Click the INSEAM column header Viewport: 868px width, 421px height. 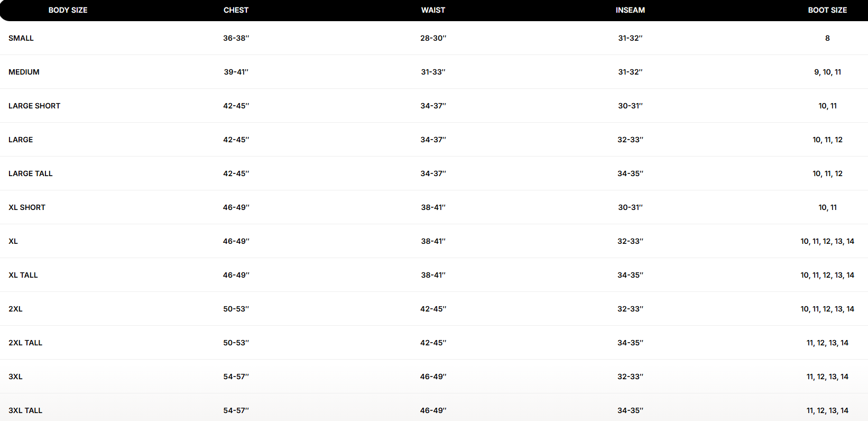tap(630, 10)
